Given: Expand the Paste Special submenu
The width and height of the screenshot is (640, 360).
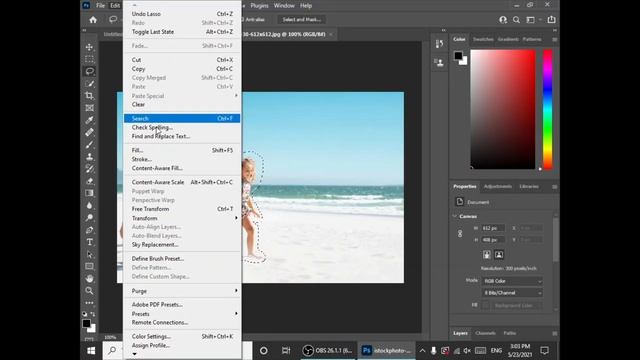Looking at the screenshot, I should click(x=236, y=96).
